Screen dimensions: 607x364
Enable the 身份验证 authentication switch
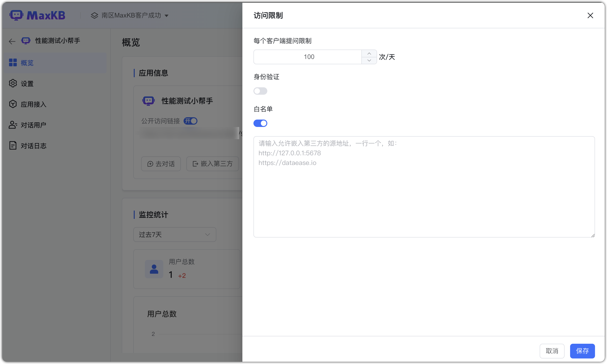click(260, 91)
